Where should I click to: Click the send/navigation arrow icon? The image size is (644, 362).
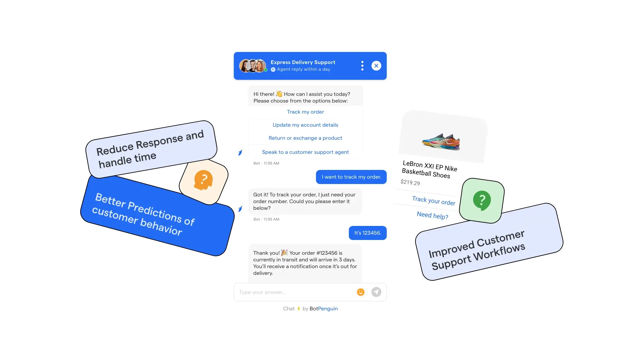376,292
